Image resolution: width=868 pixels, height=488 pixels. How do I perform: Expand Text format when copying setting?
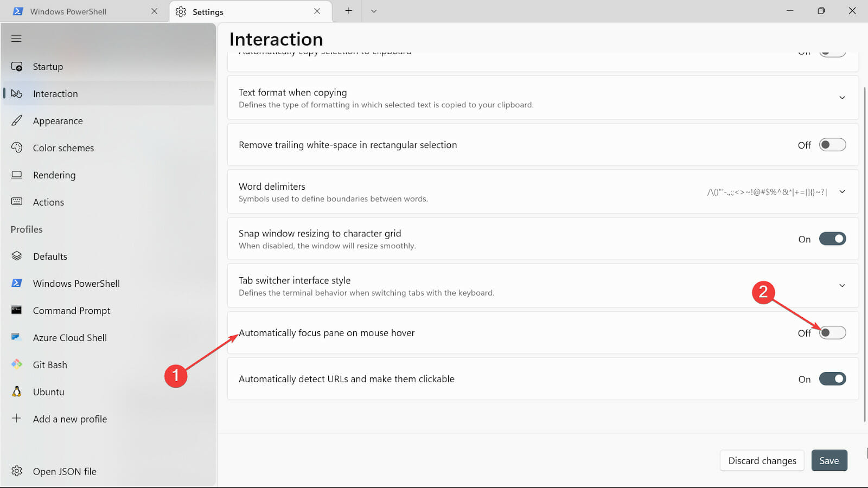[843, 98]
